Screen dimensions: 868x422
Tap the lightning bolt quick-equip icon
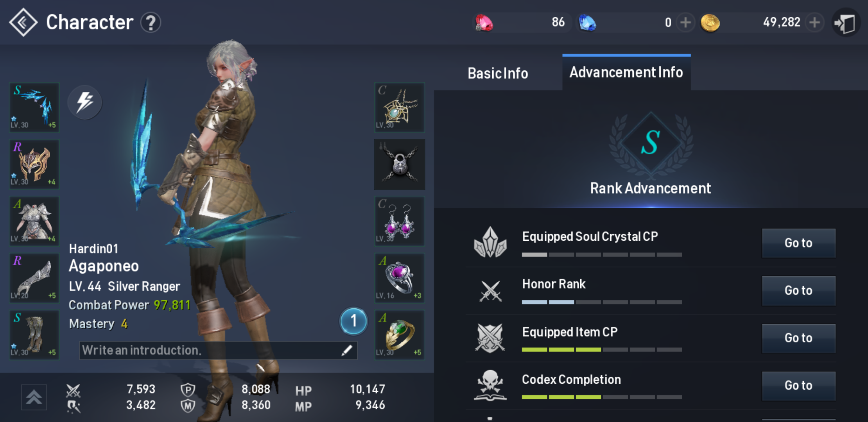(85, 102)
